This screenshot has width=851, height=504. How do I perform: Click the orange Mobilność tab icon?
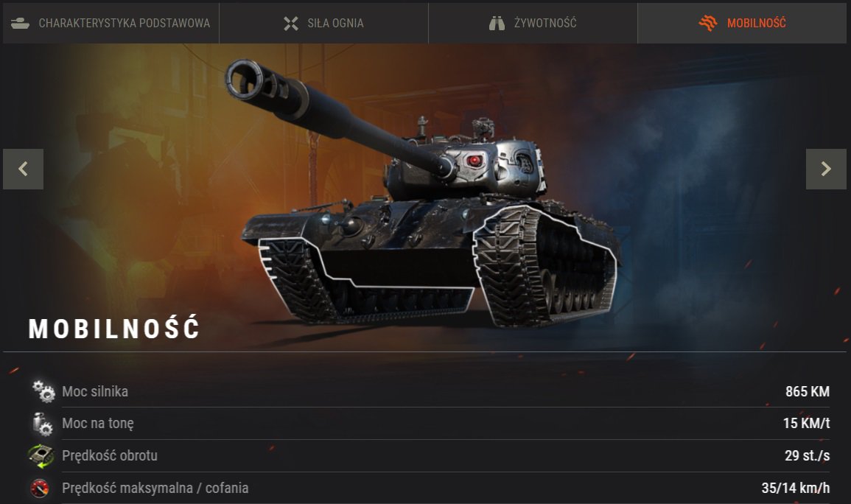click(x=708, y=23)
